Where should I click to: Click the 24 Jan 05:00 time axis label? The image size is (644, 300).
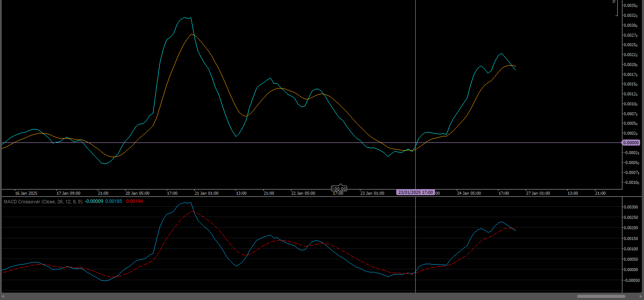coord(469,193)
